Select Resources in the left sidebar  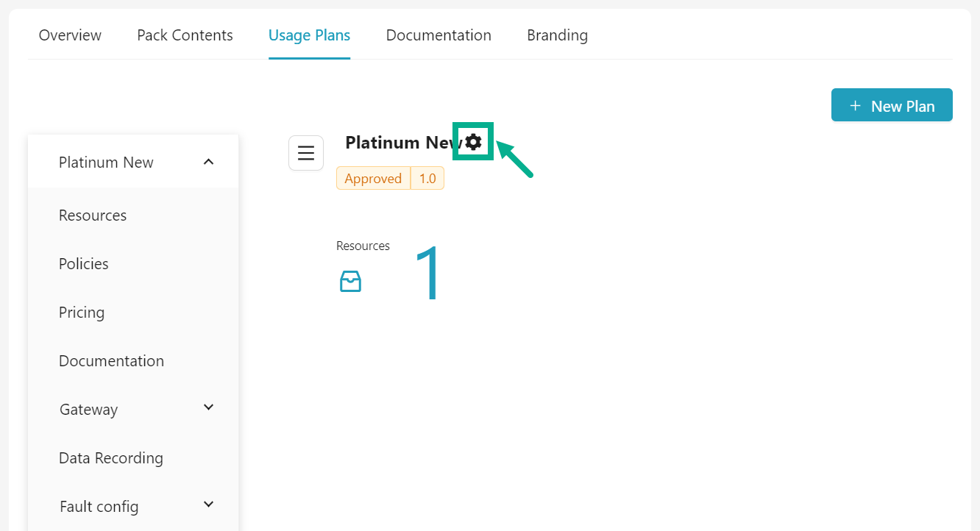point(93,215)
